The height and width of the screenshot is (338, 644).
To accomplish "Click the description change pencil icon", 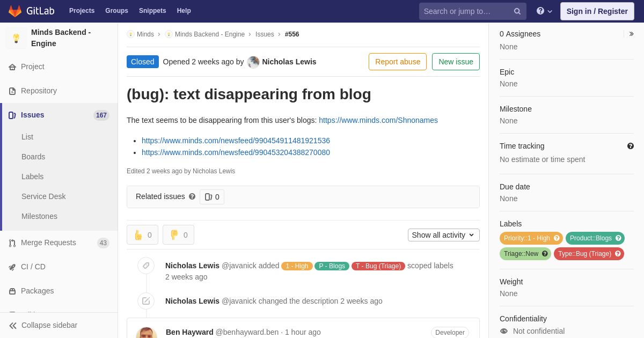I will 146,301.
